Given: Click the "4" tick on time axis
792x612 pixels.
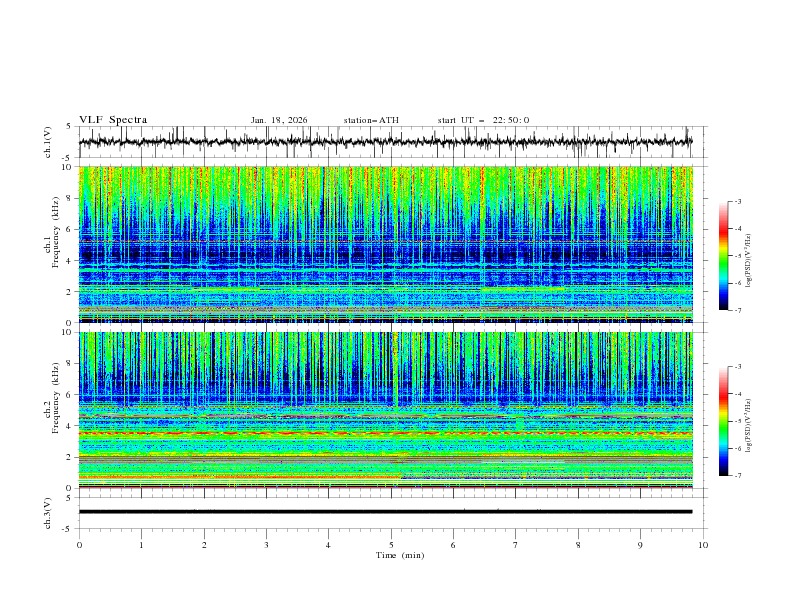Looking at the screenshot, I should [x=328, y=545].
